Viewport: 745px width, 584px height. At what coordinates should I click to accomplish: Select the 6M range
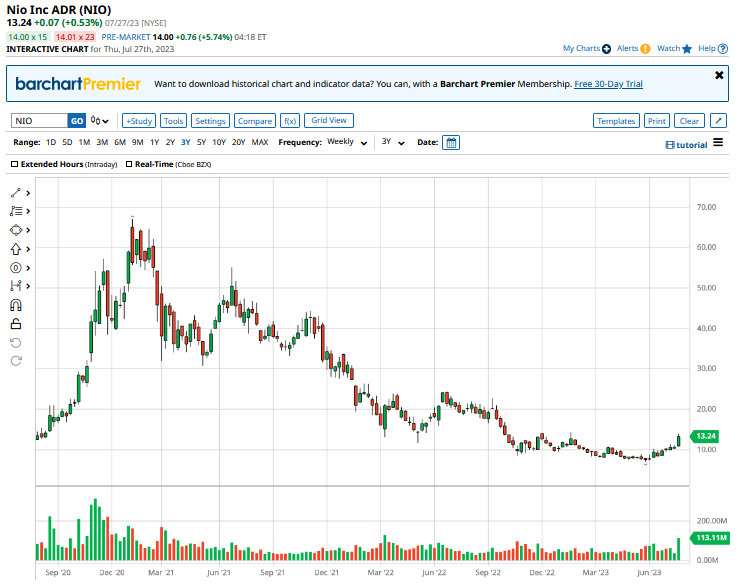[120, 142]
